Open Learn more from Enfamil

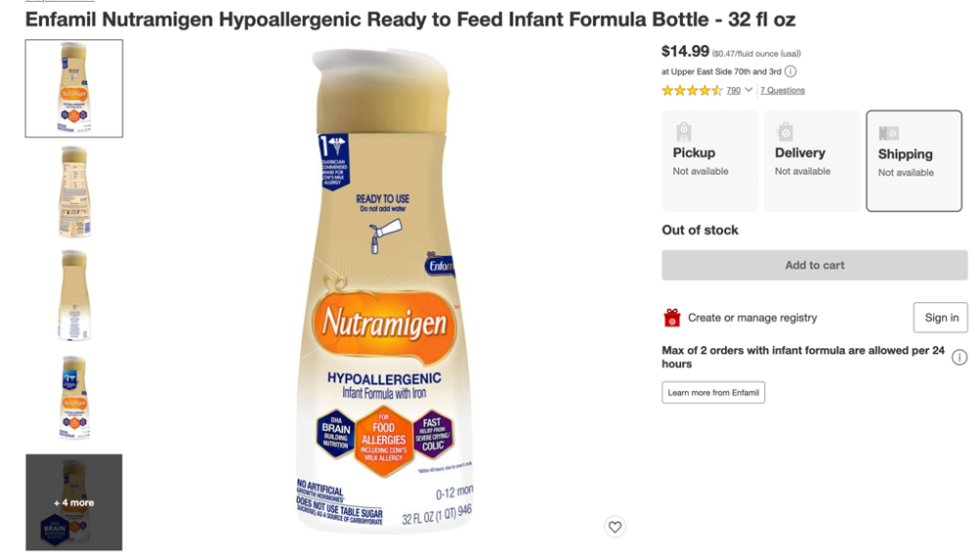coord(713,393)
